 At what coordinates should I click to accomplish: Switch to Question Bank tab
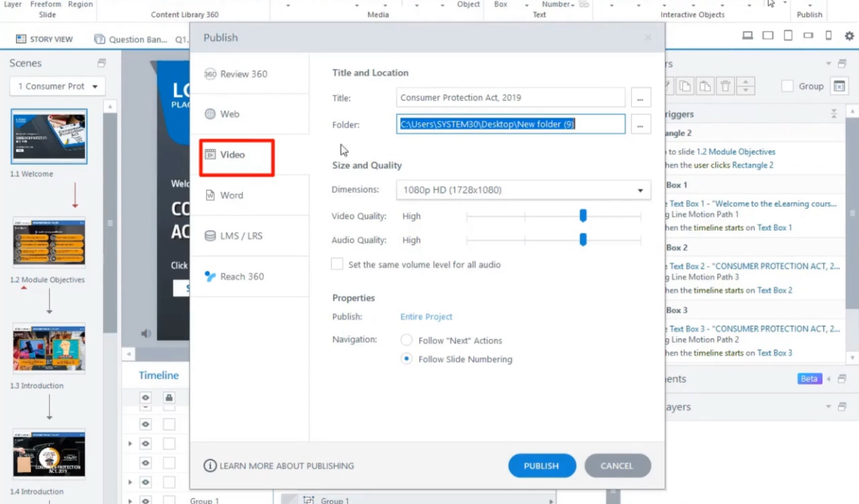pos(130,39)
